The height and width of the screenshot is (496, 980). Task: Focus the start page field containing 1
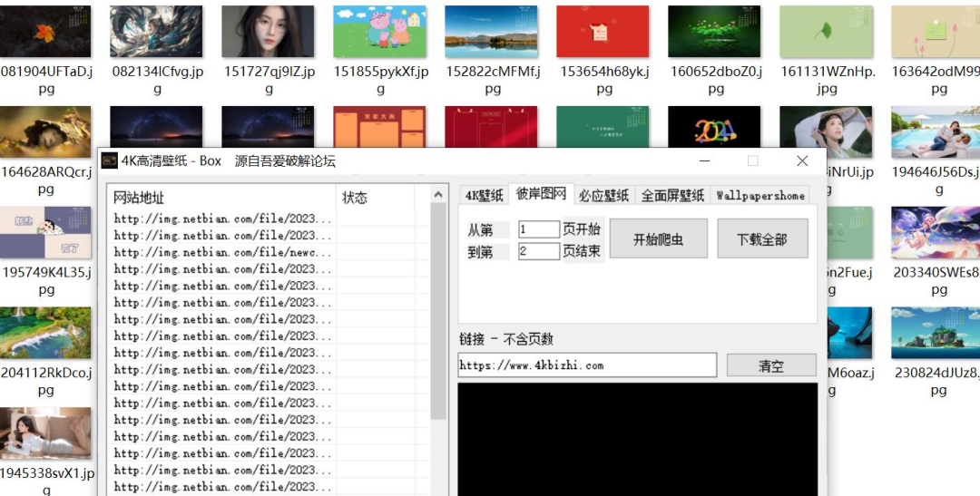point(539,229)
